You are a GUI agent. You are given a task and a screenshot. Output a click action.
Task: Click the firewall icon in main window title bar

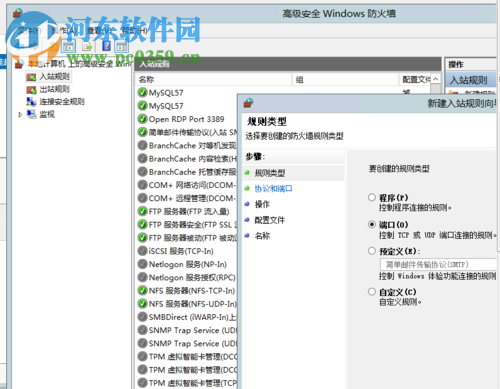(x=17, y=13)
